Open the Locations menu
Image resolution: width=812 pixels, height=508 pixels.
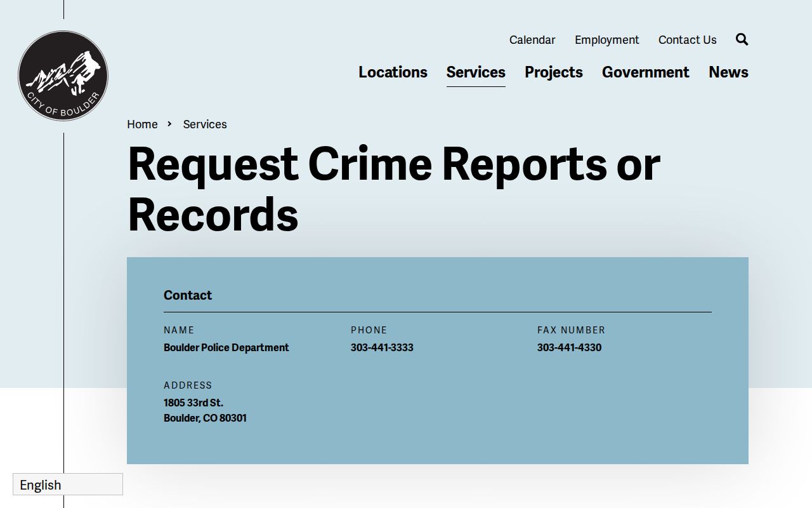coord(393,72)
